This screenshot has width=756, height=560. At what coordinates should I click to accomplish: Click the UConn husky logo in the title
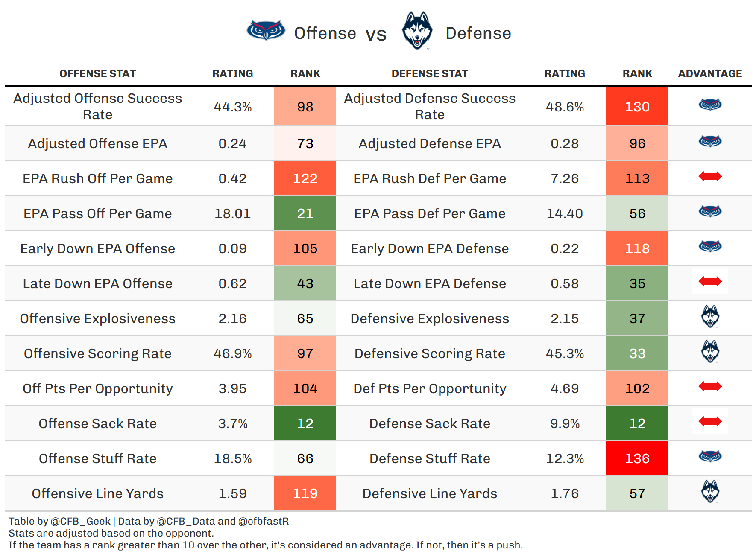(x=417, y=30)
